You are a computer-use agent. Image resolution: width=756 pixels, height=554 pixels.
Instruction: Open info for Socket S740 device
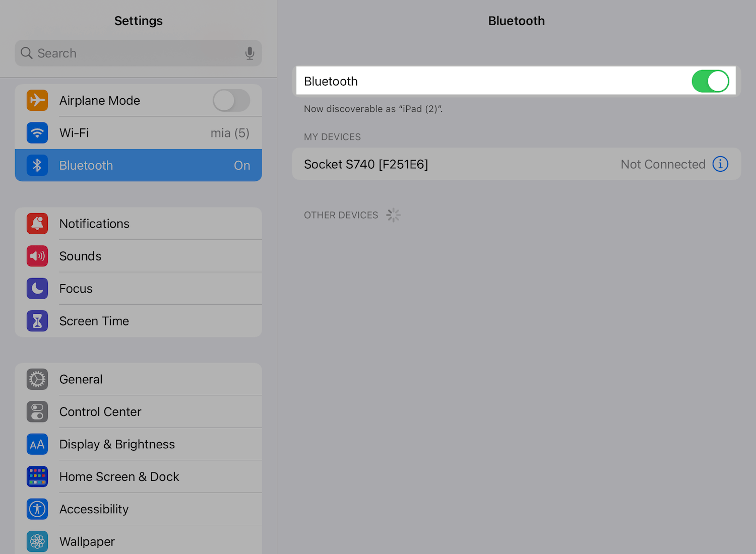720,164
